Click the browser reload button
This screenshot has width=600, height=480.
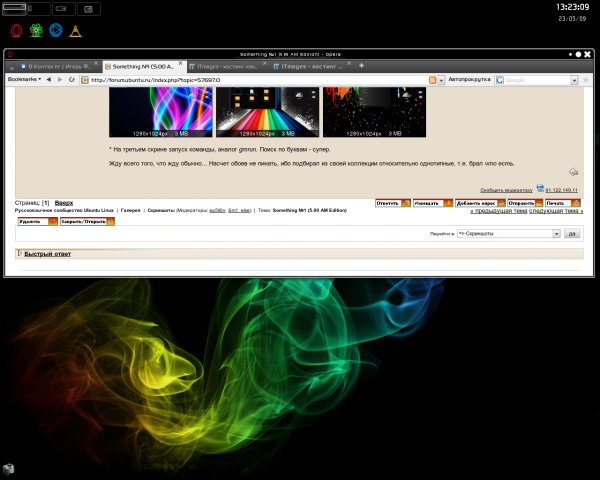tap(72, 79)
